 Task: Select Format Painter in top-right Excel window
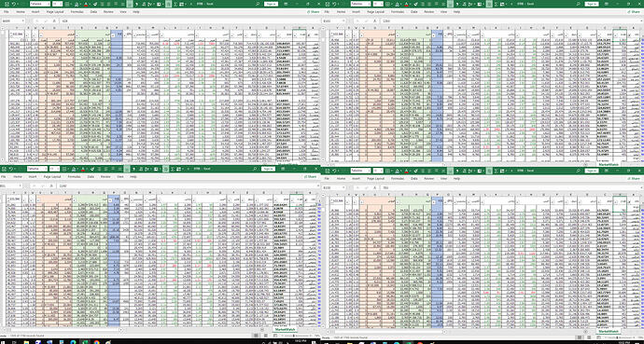415,4
